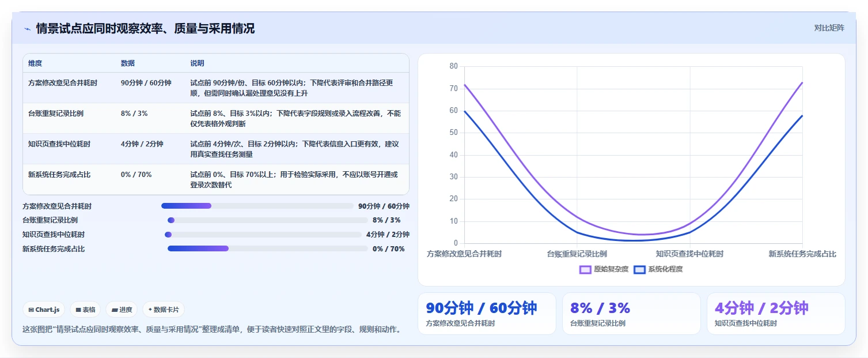868x358 pixels.
Task: Click 新系统任务完成占比 cell in table
Action: pos(59,175)
